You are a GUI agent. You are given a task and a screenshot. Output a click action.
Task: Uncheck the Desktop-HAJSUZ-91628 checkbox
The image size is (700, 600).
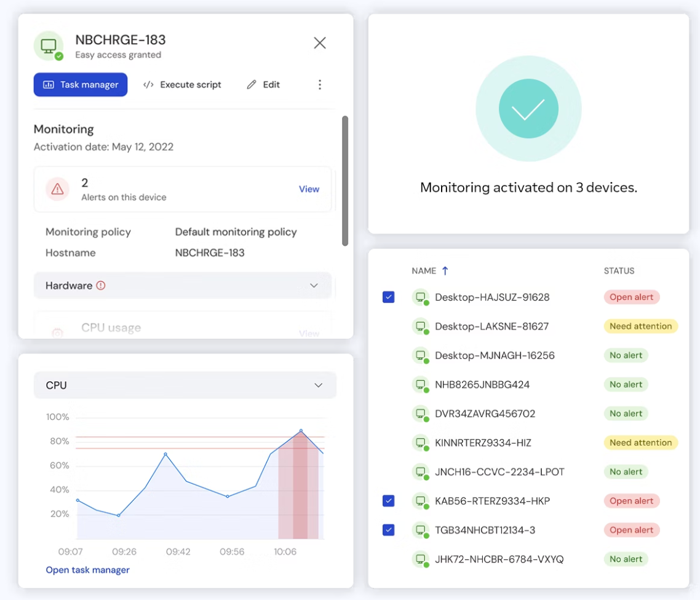pos(388,297)
